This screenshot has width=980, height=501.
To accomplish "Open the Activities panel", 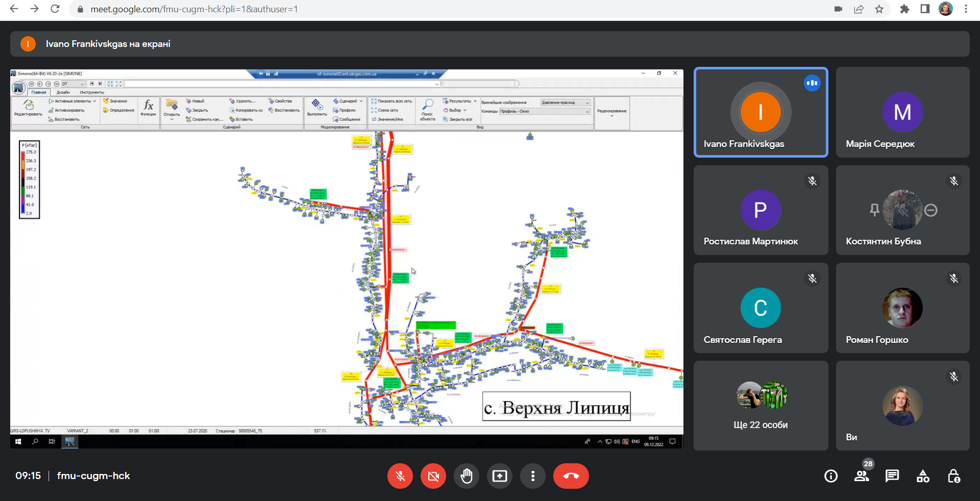I will (923, 476).
